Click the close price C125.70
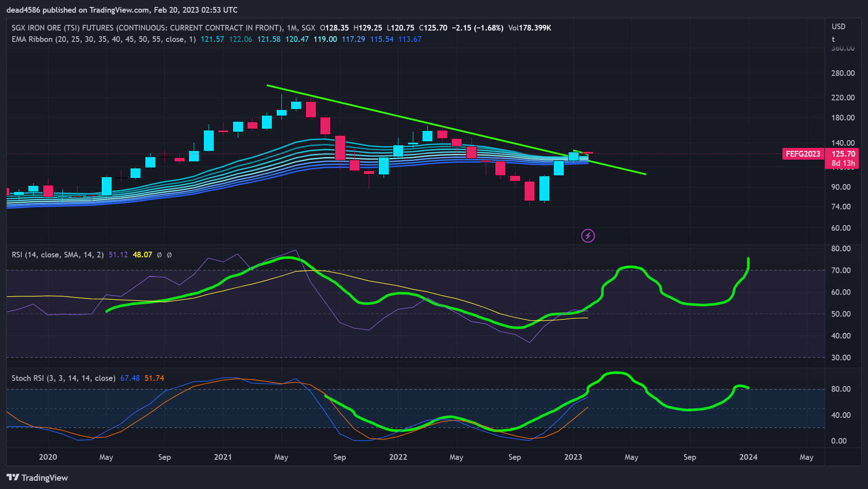Viewport: 868px width, 489px height. tap(433, 27)
